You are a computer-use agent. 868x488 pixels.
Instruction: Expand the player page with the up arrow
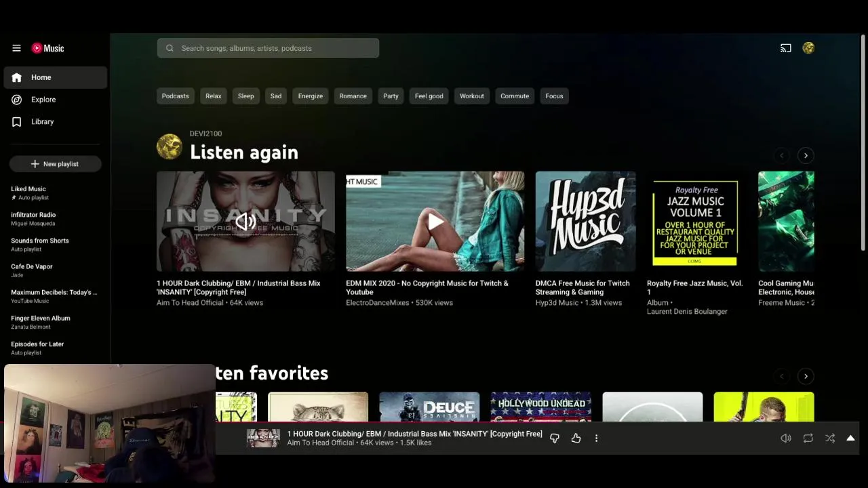850,439
